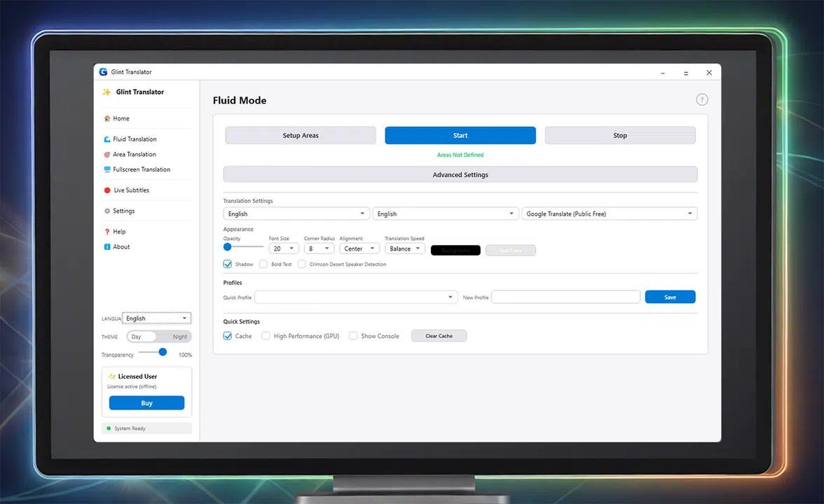Click the Settings gear icon
The image size is (824, 504).
point(107,211)
